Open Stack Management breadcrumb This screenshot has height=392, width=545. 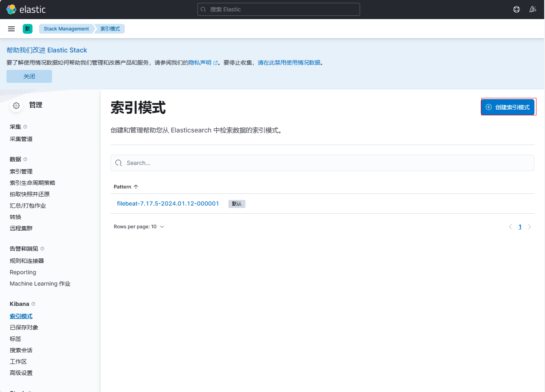(66, 29)
